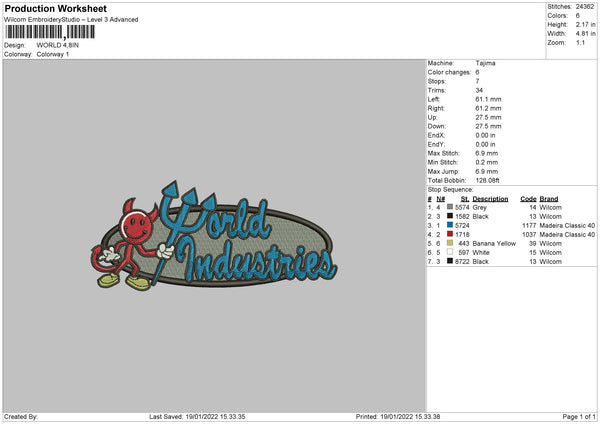Image resolution: width=600 pixels, height=424 pixels.
Task: Click 'Wilcom EmbroideryStudio – Level 3 Advanced' text
Action: [71, 20]
